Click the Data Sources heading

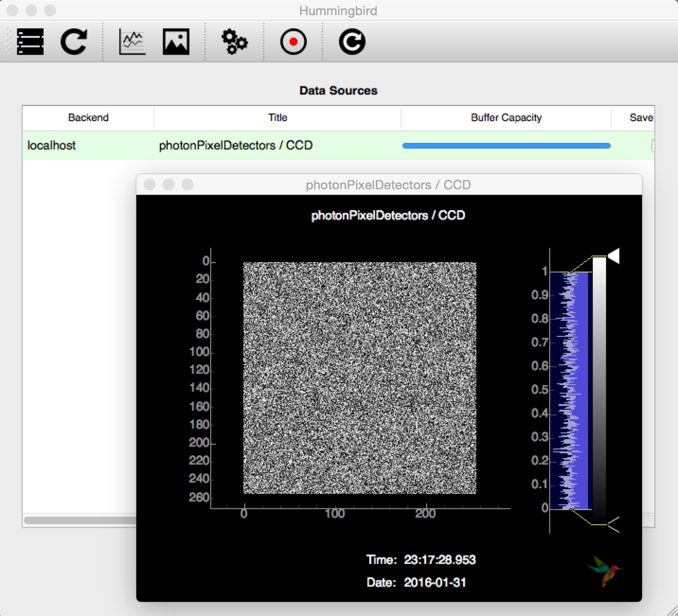coord(339,90)
